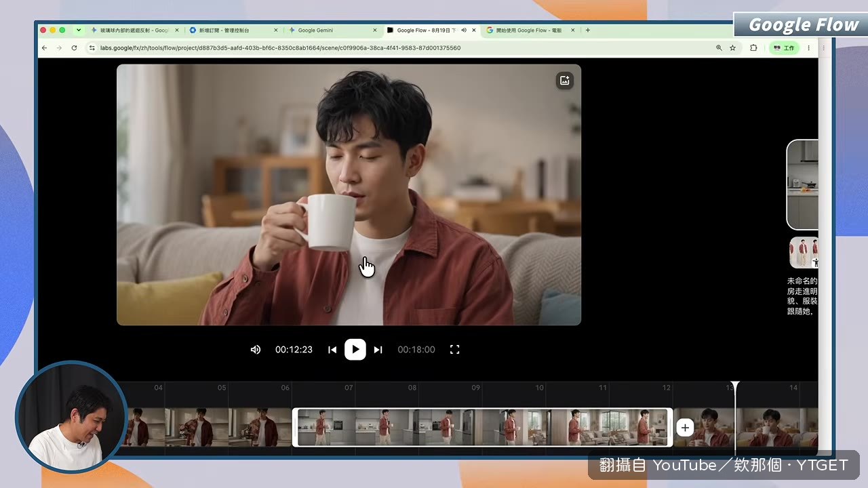
Task: Click the add-clip plus button in timeline
Action: (685, 428)
